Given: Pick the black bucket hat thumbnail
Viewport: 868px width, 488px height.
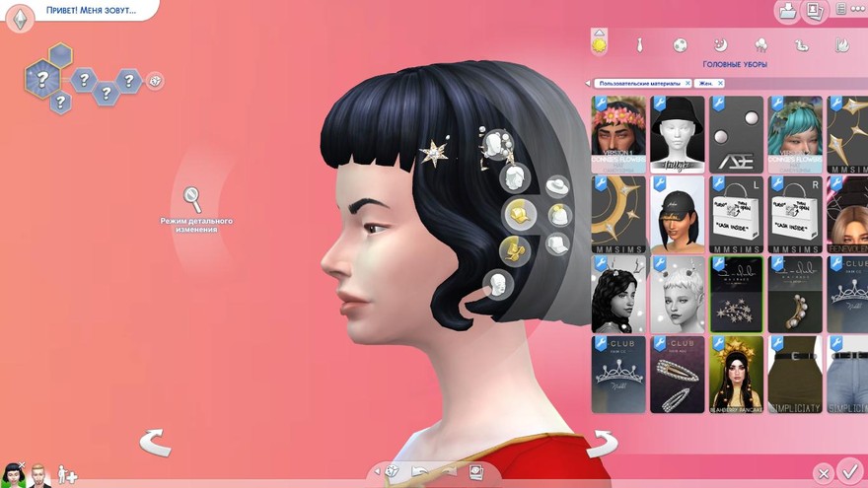Looking at the screenshot, I should [x=678, y=135].
